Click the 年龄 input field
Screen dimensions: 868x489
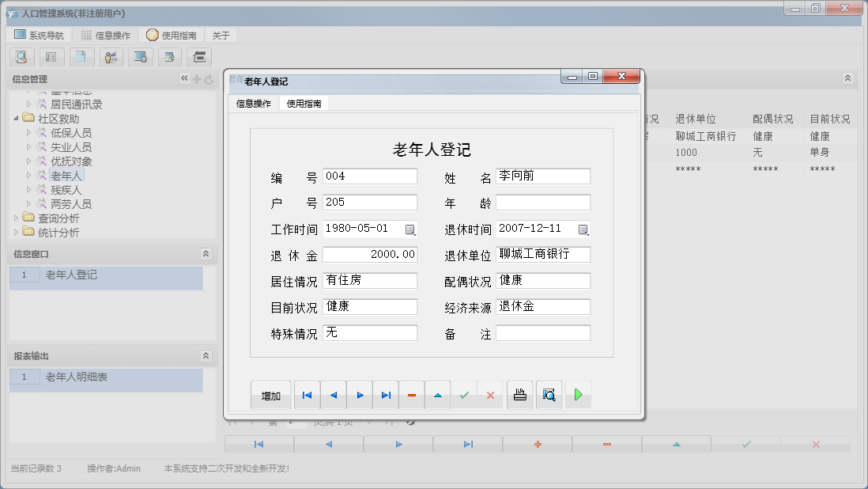(x=543, y=203)
